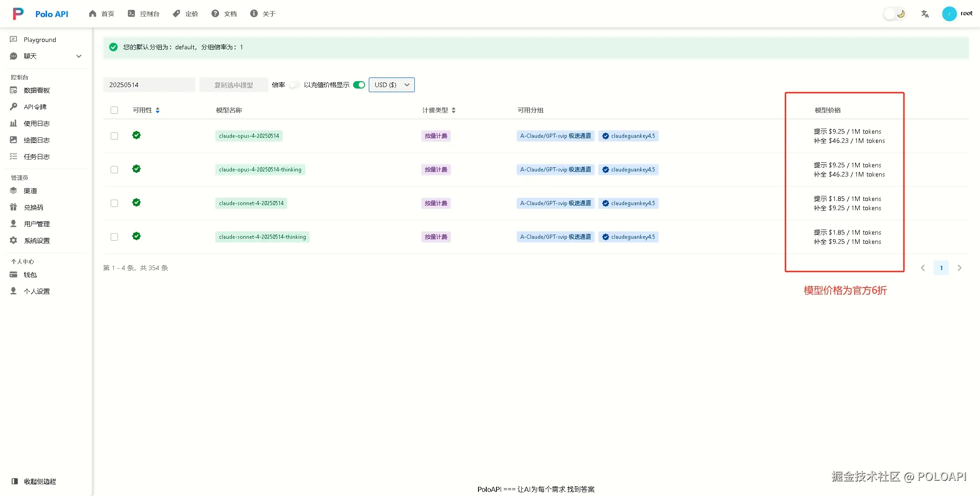Click the green success icon in the notice banner

pyautogui.click(x=113, y=47)
